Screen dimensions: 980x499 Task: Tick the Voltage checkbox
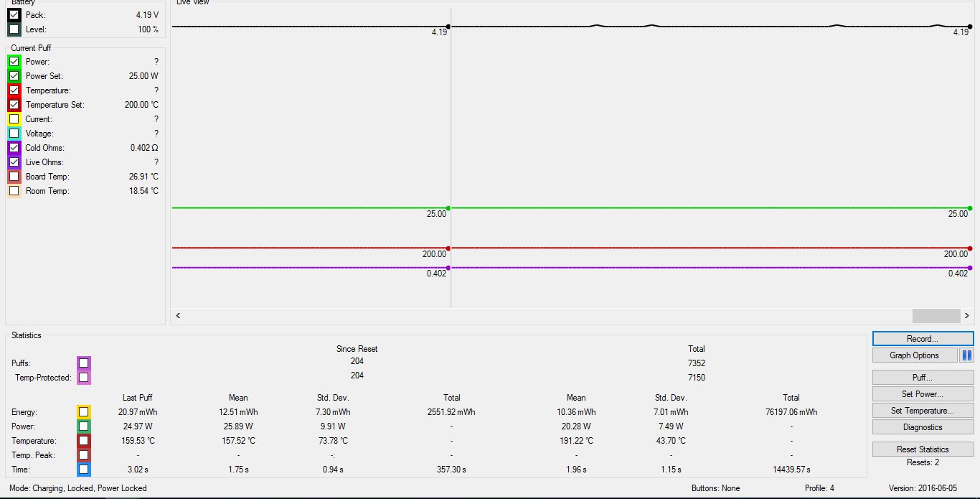tap(14, 134)
